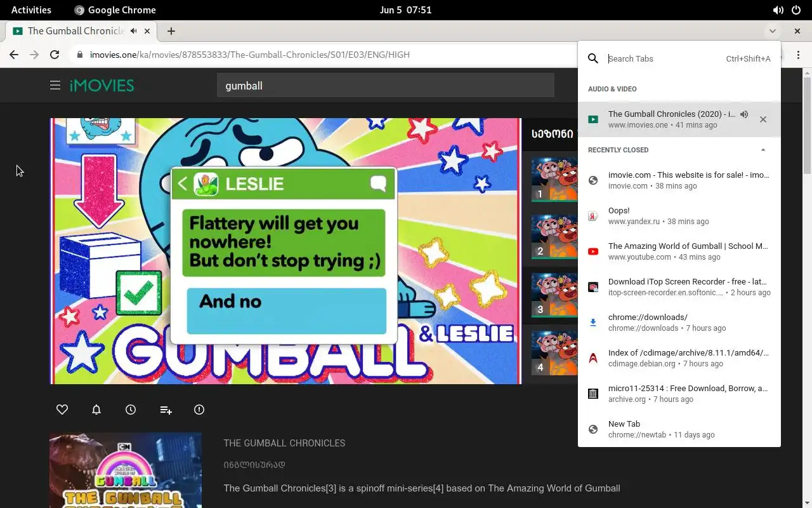This screenshot has height=508, width=812.
Task: Report a problem with the exclamation icon
Action: pos(199,410)
